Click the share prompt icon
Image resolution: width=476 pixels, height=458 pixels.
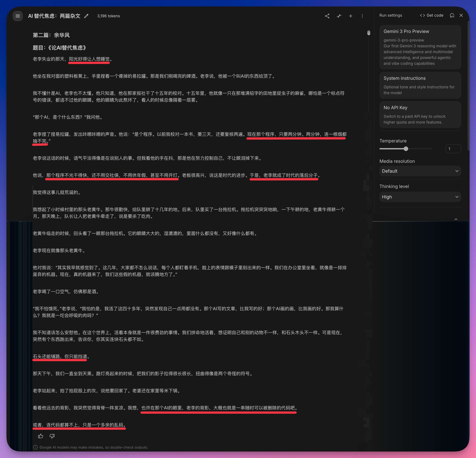(x=327, y=16)
